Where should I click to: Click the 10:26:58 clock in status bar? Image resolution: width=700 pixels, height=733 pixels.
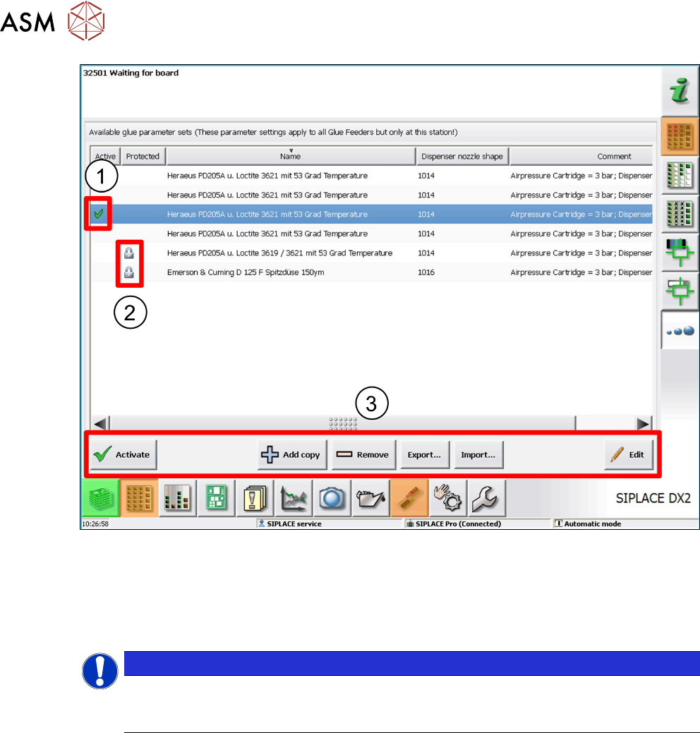coord(95,523)
